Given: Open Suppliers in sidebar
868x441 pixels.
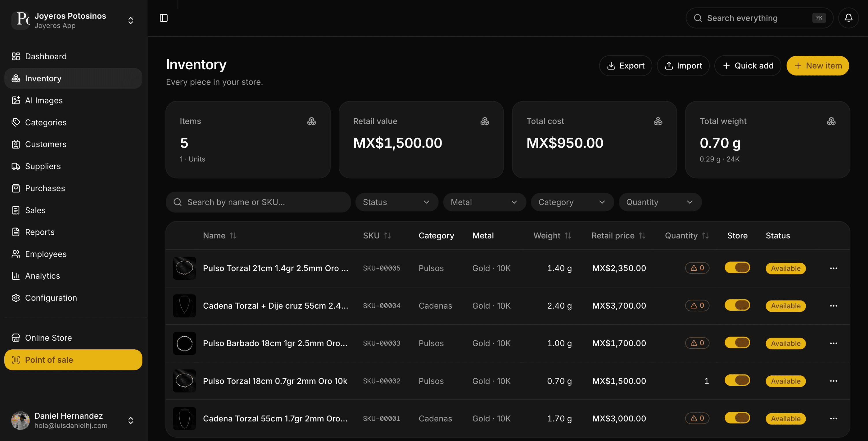Looking at the screenshot, I should click(73, 166).
